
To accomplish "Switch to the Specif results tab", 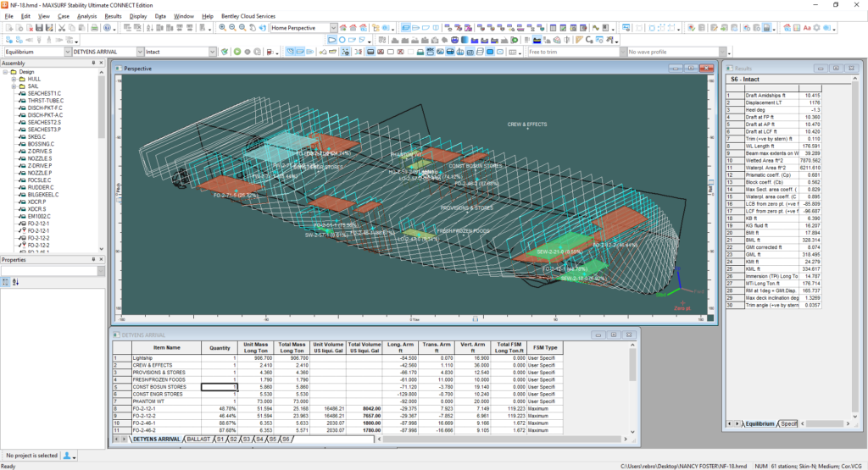I will click(789, 423).
